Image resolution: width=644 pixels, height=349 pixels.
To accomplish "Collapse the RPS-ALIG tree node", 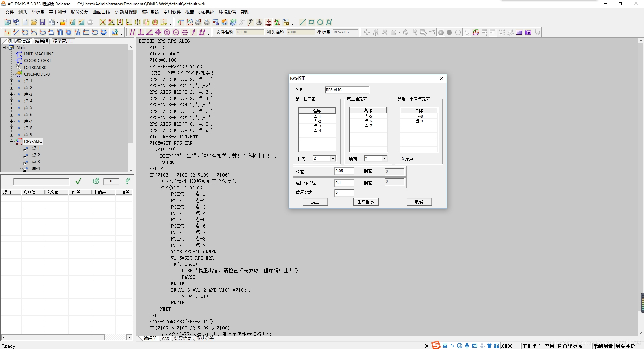I will point(11,141).
